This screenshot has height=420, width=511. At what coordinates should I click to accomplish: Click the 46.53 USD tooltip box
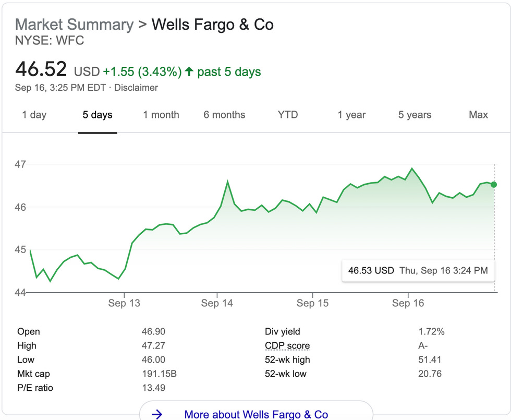tap(418, 271)
